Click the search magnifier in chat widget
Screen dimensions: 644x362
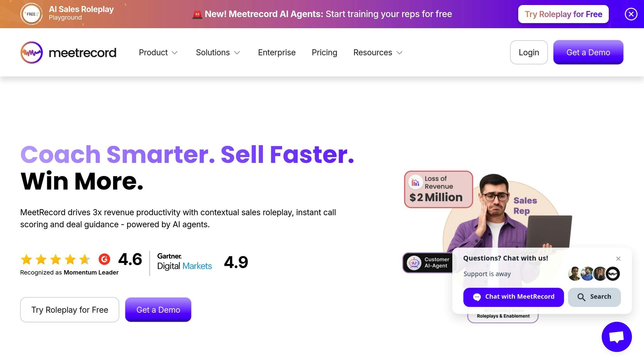point(581,297)
